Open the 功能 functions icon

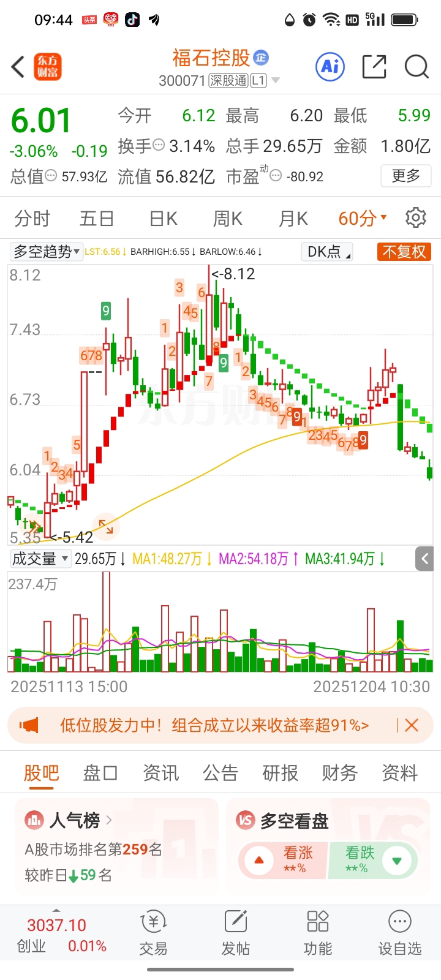point(318,921)
